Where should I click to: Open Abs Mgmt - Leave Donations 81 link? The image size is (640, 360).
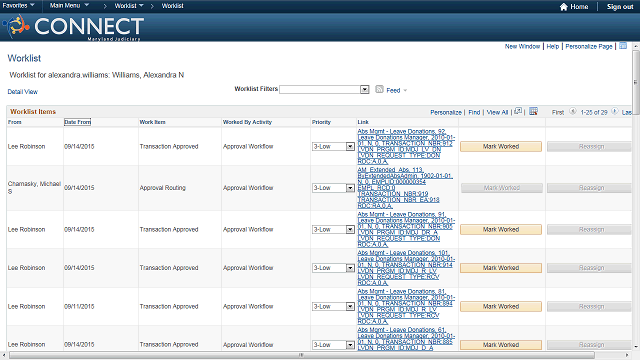pyautogui.click(x=406, y=307)
